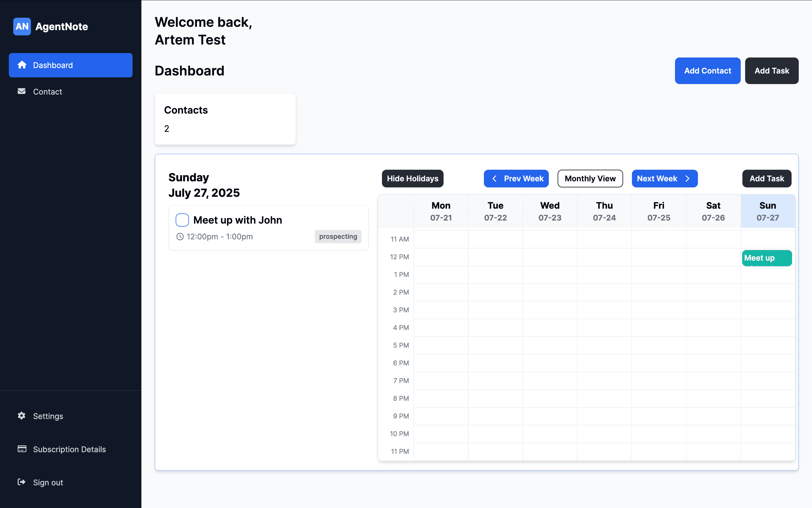Click the Contact envelope icon

[x=22, y=91]
